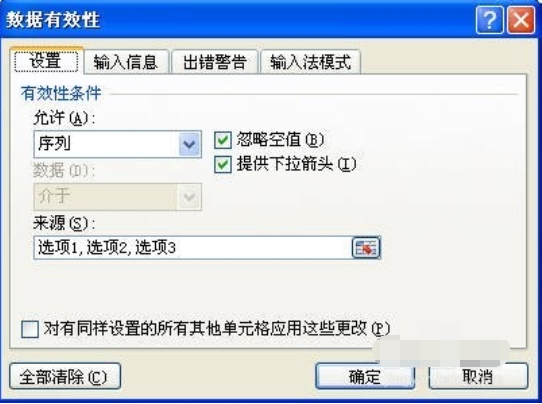
Task: Click inside the 来源 text field
Action: click(x=193, y=247)
